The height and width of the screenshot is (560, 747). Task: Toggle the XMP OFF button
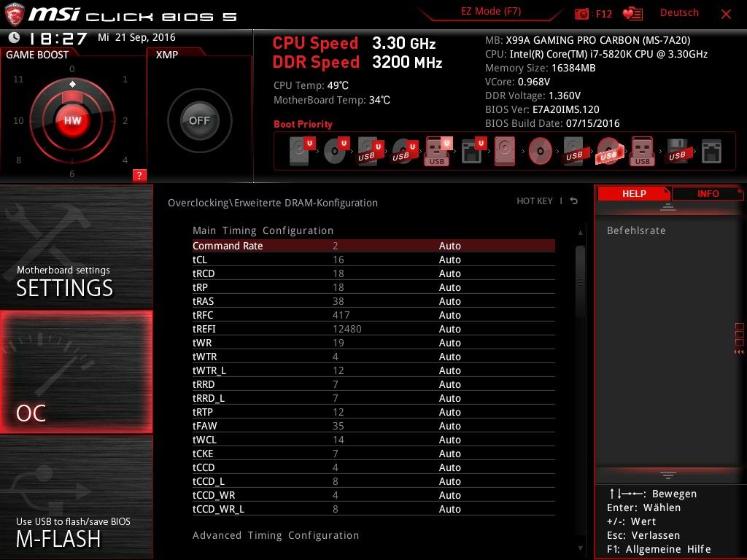coord(200,120)
